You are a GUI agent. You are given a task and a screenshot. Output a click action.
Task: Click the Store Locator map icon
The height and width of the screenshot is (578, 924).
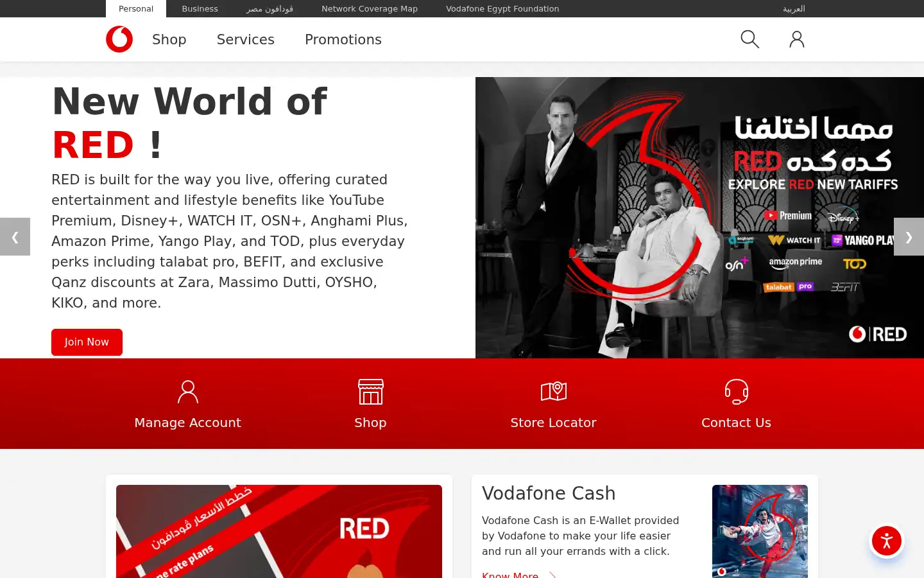point(554,391)
